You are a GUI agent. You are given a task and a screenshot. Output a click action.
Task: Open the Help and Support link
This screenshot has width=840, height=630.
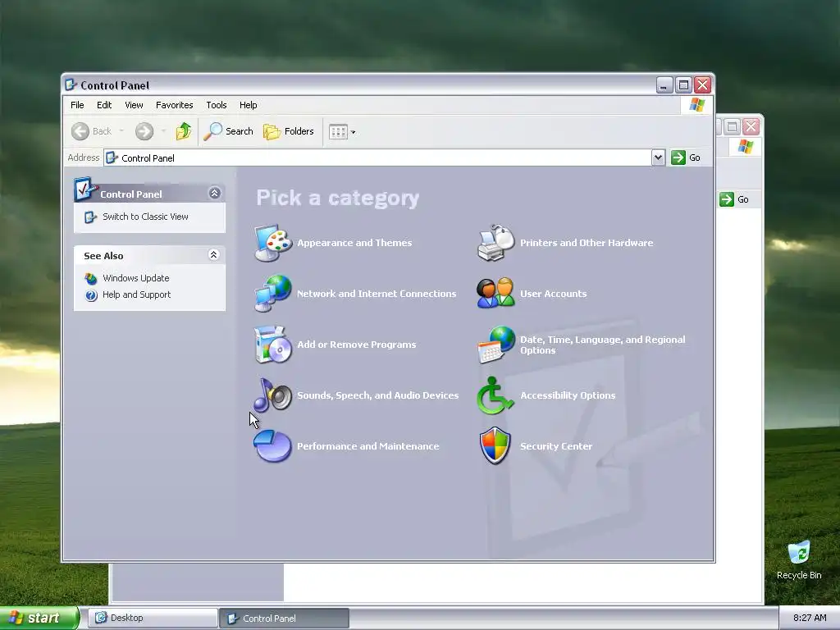click(137, 294)
